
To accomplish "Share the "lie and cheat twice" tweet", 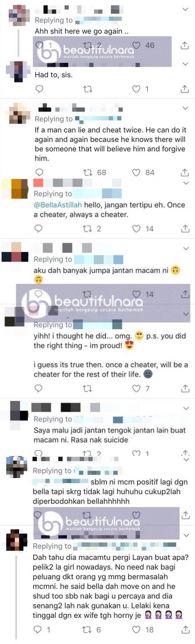I will tap(184, 172).
